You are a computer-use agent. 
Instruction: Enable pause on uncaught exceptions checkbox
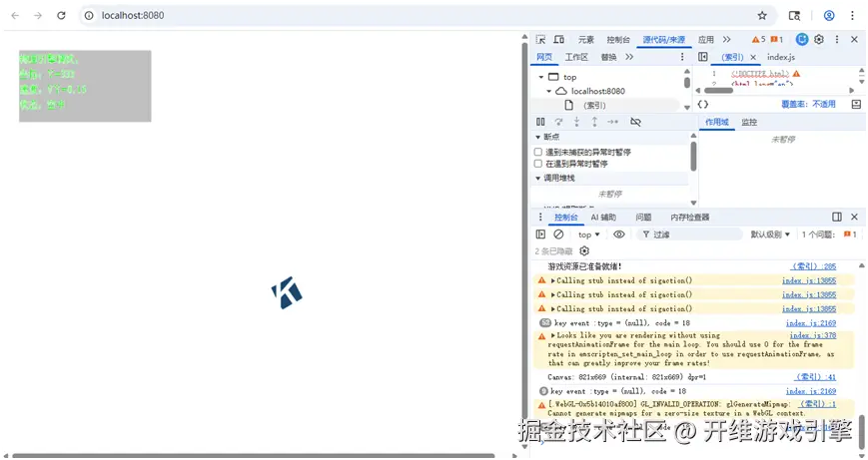(x=538, y=152)
